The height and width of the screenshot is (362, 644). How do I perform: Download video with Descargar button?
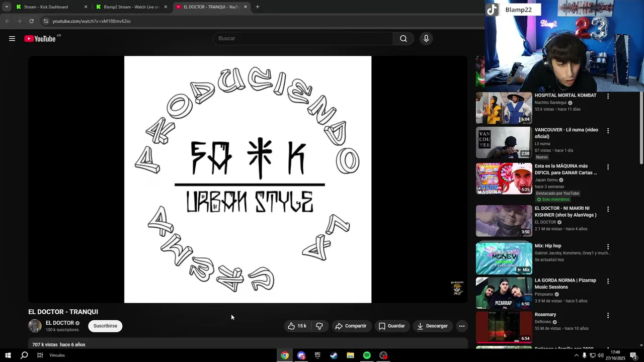tap(432, 326)
